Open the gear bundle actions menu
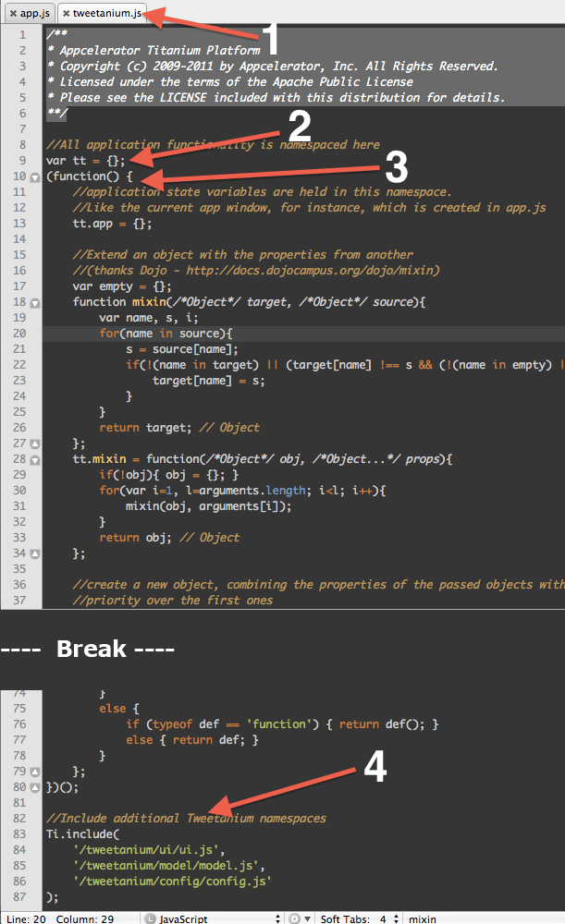565x924 pixels. (x=300, y=918)
